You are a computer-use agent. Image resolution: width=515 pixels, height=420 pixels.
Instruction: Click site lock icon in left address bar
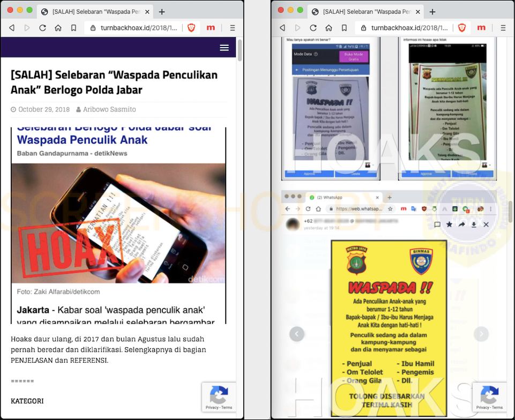point(93,28)
